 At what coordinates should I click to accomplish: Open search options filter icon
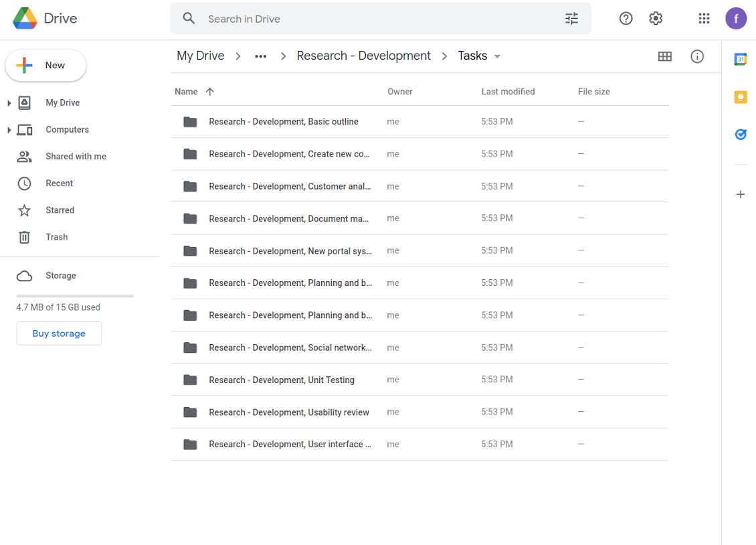(x=571, y=19)
